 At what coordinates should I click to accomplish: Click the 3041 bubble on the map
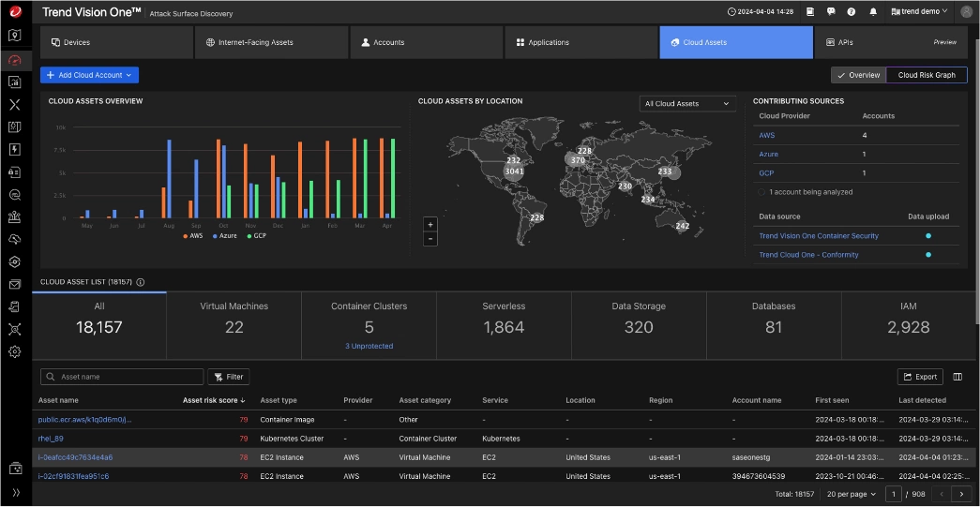[514, 171]
